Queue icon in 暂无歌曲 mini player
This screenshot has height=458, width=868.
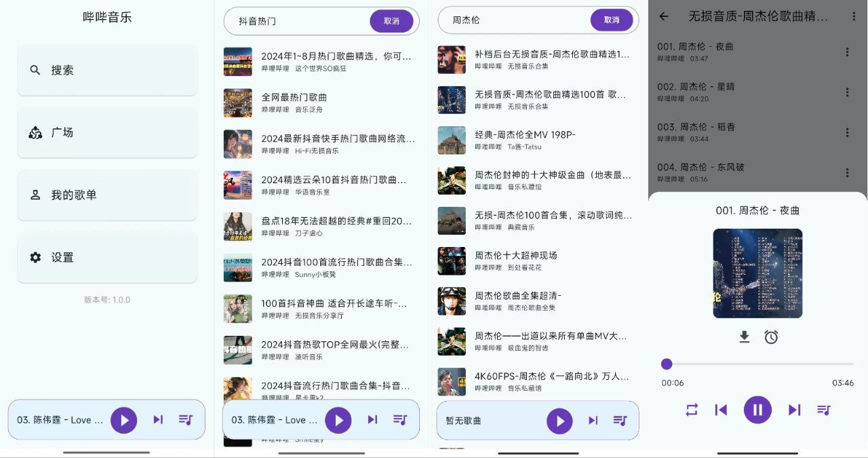pyautogui.click(x=620, y=421)
